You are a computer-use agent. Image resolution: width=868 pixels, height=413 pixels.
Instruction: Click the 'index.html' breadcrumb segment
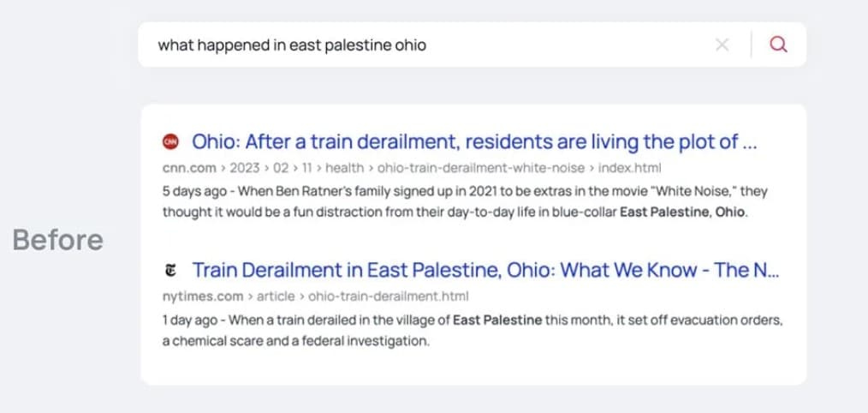point(629,167)
